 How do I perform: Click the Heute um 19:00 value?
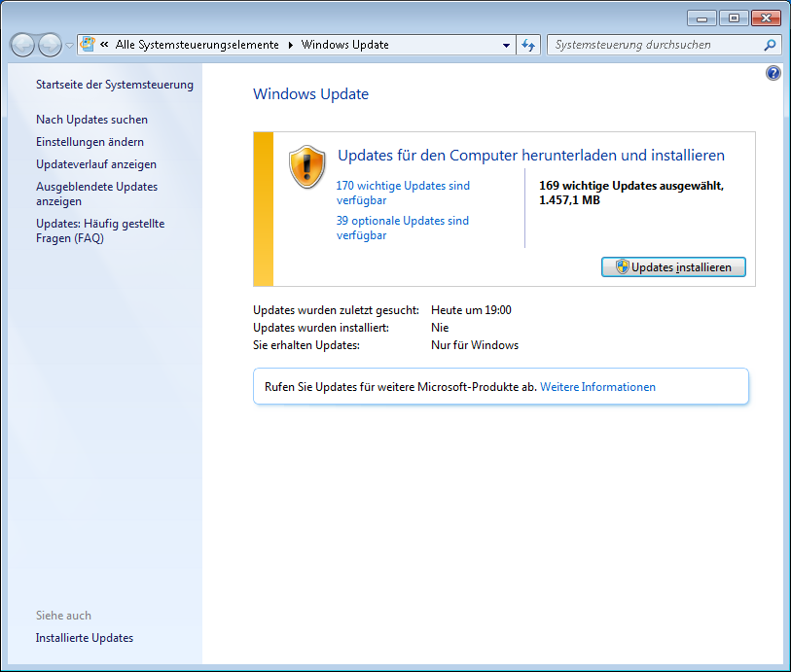(x=471, y=310)
